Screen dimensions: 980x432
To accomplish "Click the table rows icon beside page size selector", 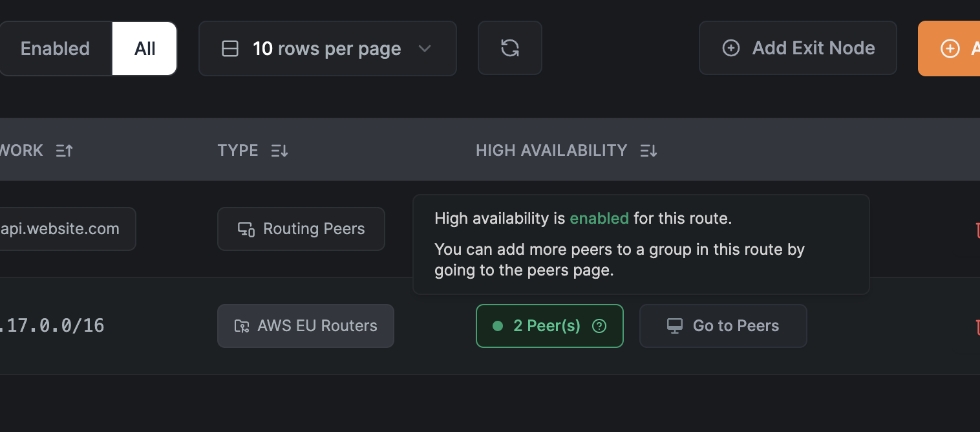I will click(x=230, y=48).
